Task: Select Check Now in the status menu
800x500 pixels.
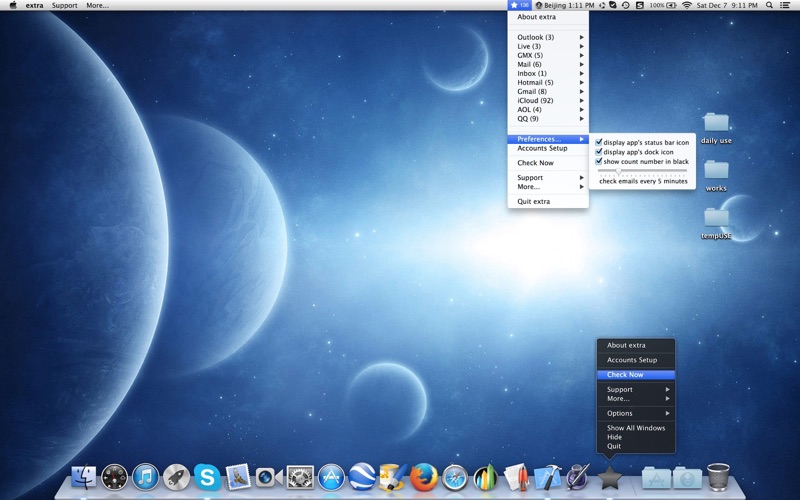Action: pyautogui.click(x=548, y=163)
